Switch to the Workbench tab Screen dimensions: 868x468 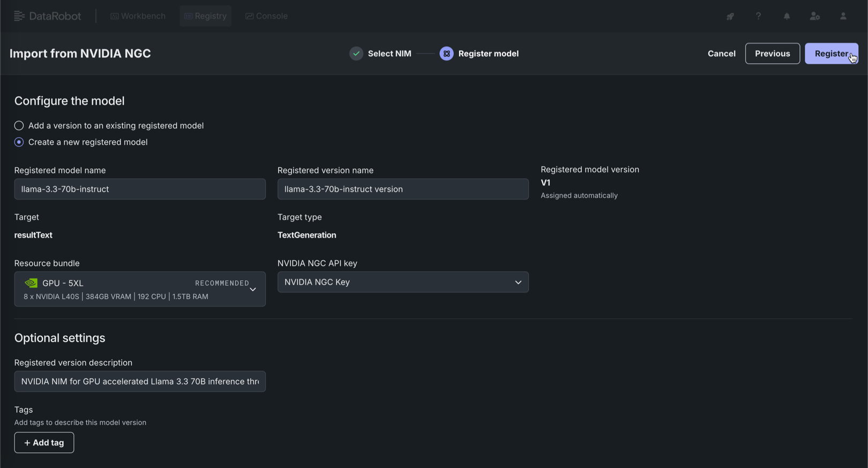point(138,16)
